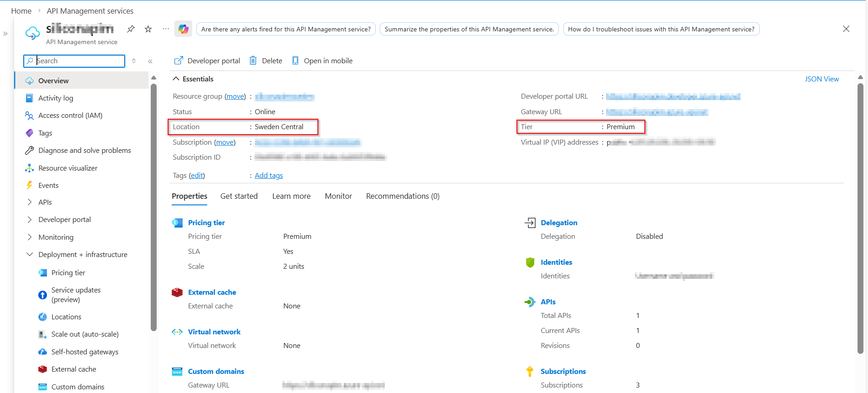
Task: Click the Locations globe icon
Action: click(x=43, y=317)
